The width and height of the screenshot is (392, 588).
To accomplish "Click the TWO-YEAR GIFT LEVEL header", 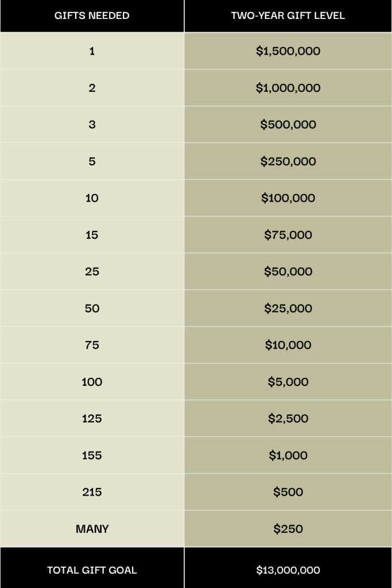I will pos(288,16).
